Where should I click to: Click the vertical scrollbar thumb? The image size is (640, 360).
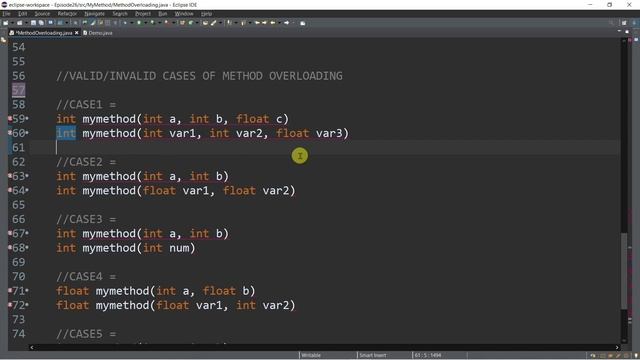click(x=624, y=271)
